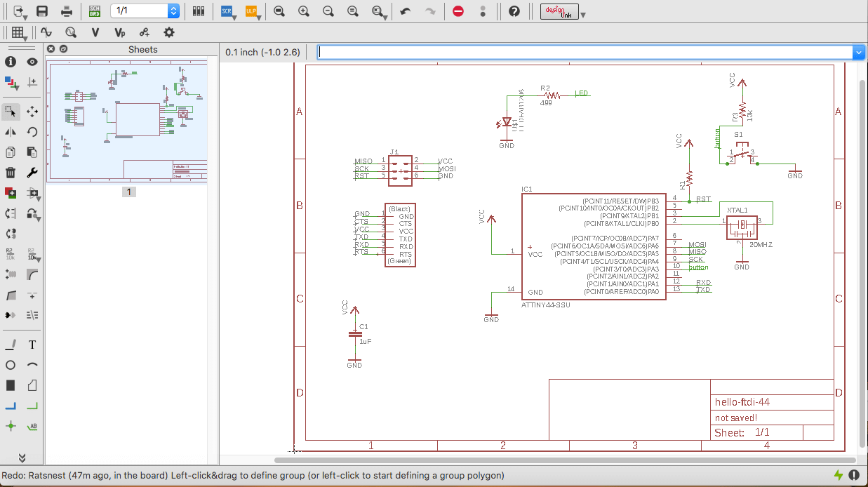Viewport: 868px width, 487px height.
Task: Expand the command line history dropdown
Action: 858,53
